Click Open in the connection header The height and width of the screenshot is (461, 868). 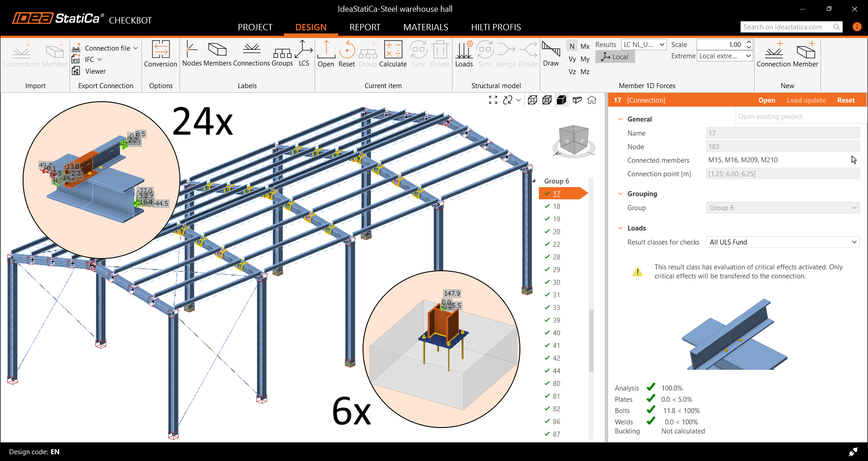click(x=766, y=100)
